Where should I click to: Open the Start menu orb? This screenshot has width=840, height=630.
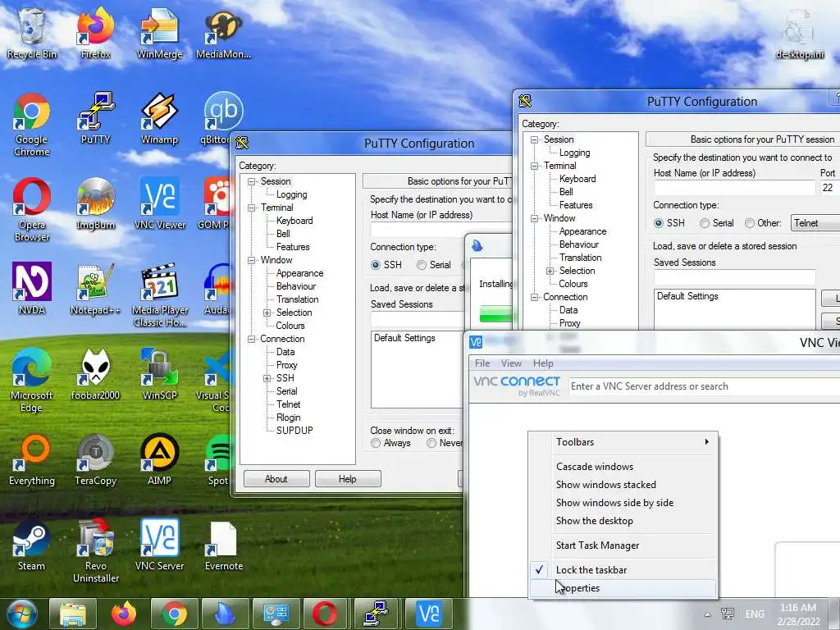22,614
